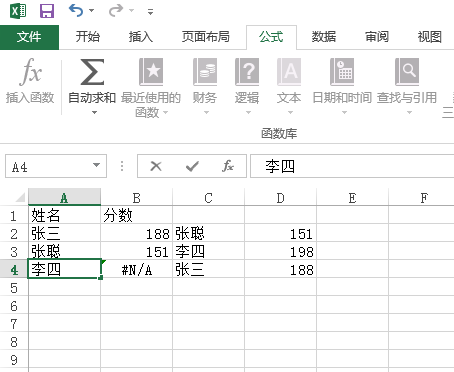454x372 pixels.
Task: Click cell B2 with value 188
Action: [136, 233]
